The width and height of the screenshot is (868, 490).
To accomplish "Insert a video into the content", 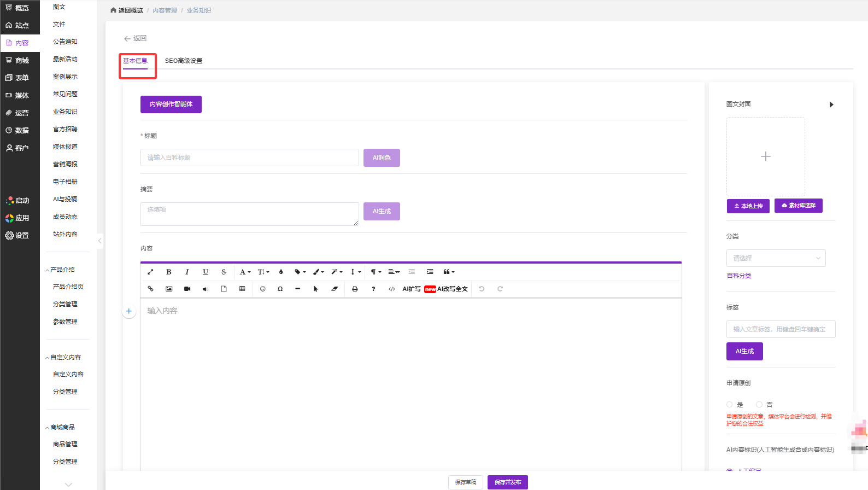I will (187, 289).
